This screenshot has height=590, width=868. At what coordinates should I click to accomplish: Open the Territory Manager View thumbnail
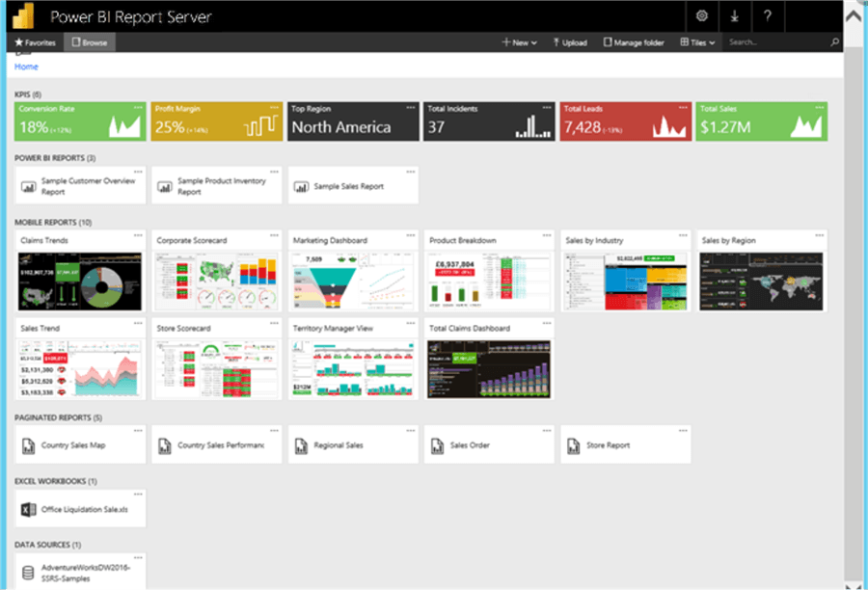click(353, 369)
